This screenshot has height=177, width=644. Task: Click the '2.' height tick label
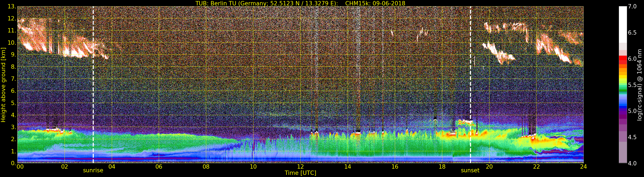tap(14, 139)
